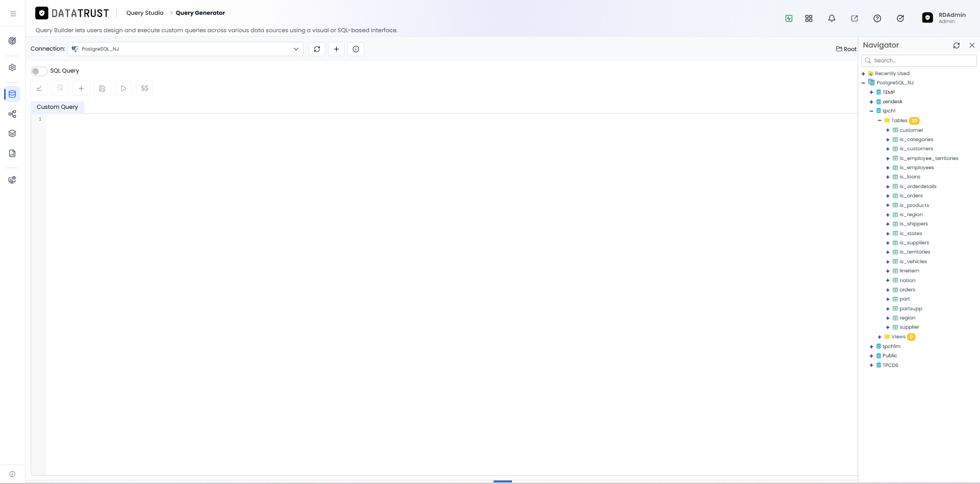Refresh the connection list
Screen dimensions: 980x484
click(317, 49)
